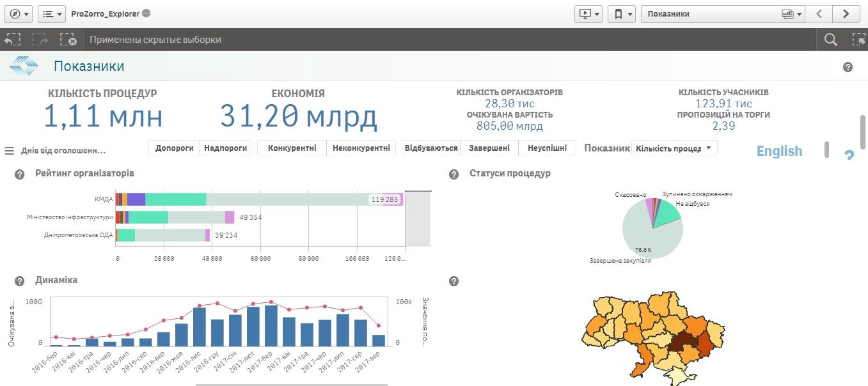Image resolution: width=868 pixels, height=386 pixels.
Task: Switch language to English
Action: [x=778, y=151]
